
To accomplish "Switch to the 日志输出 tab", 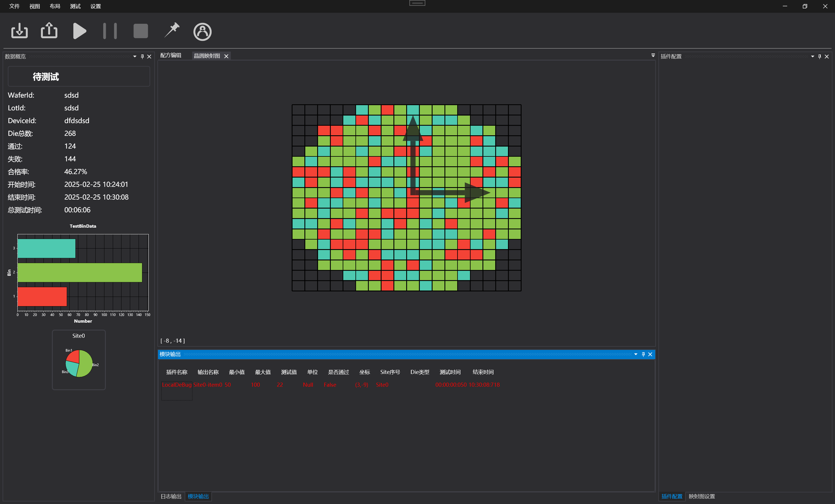I will click(171, 496).
